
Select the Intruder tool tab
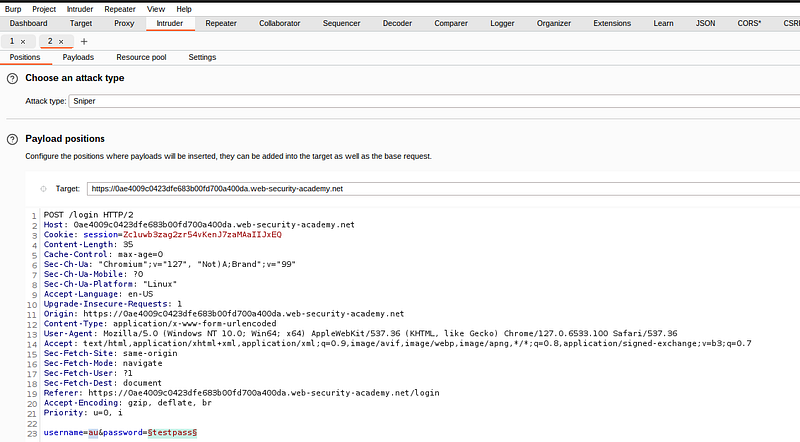170,23
